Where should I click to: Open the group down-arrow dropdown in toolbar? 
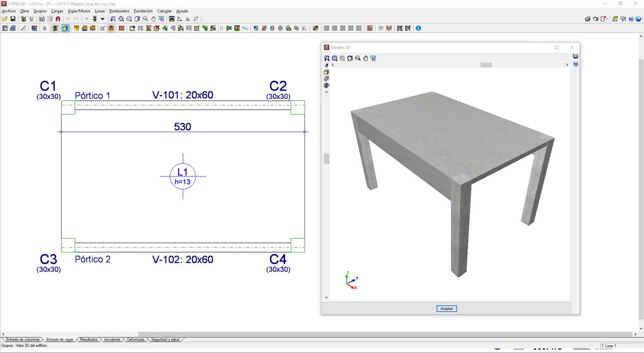103,19
